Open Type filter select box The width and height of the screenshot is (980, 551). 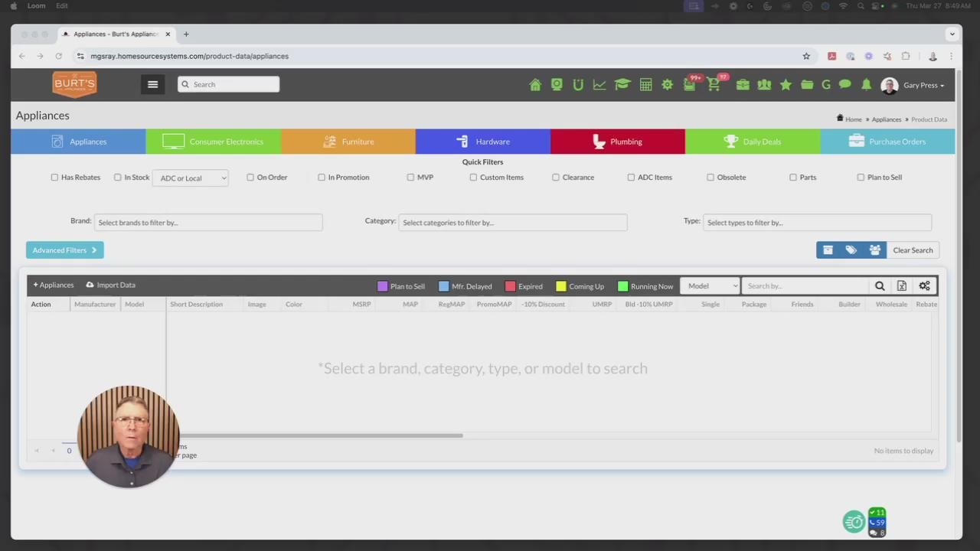coord(817,223)
